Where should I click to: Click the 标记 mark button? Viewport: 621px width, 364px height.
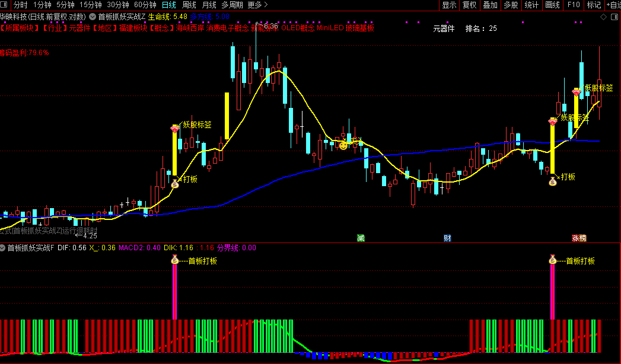click(594, 5)
